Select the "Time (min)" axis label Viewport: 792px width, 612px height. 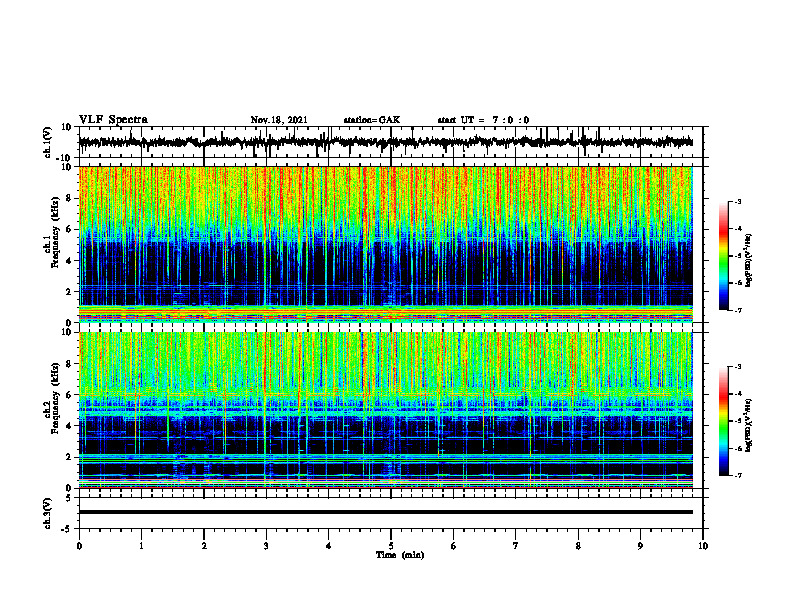click(x=400, y=555)
